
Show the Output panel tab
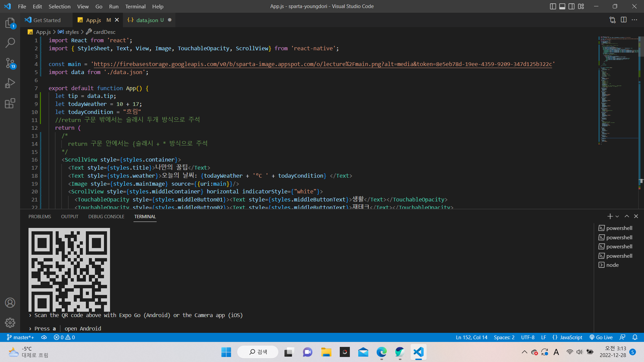click(70, 217)
